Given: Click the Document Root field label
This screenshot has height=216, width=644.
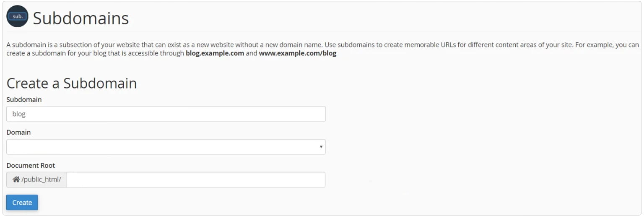Looking at the screenshot, I should pos(31,165).
